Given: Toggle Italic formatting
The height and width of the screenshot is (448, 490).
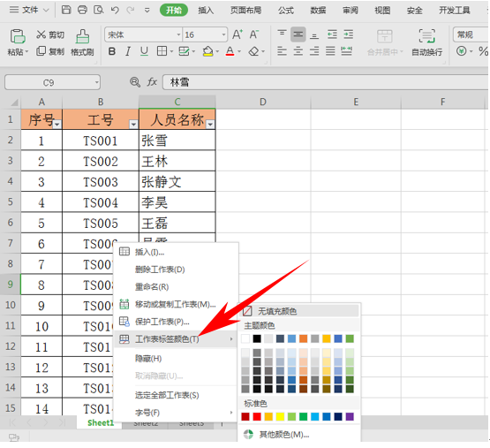Looking at the screenshot, I should 128,51.
